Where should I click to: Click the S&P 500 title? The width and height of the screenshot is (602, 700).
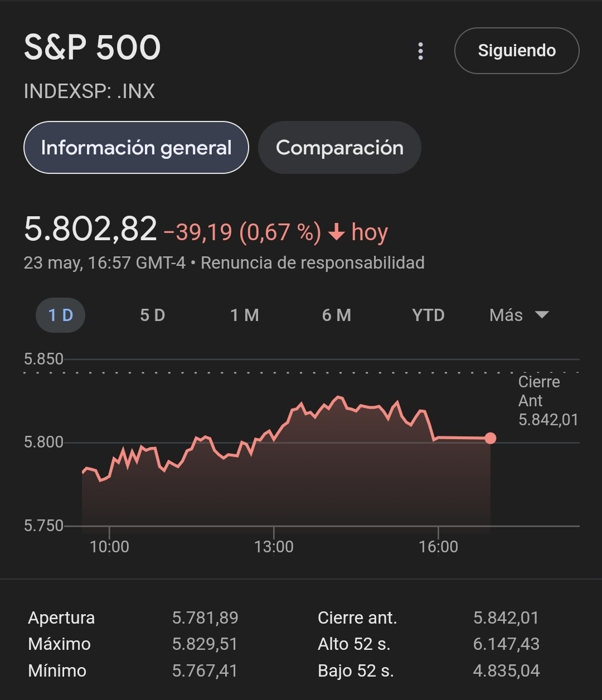[93, 48]
